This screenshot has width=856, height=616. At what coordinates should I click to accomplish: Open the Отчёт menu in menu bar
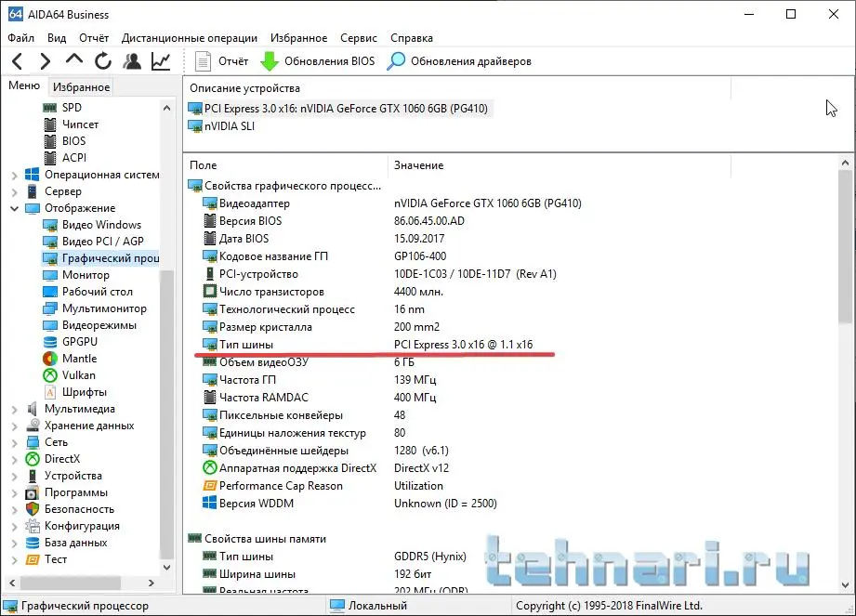[94, 38]
